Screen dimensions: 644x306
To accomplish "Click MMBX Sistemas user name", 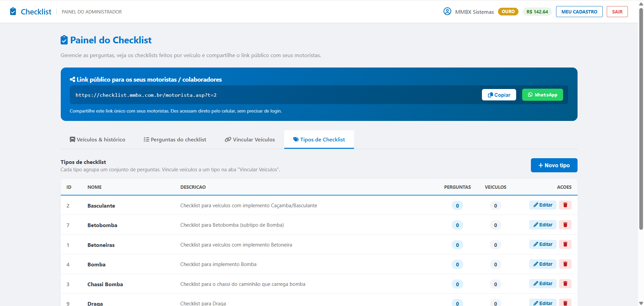I will click(475, 12).
